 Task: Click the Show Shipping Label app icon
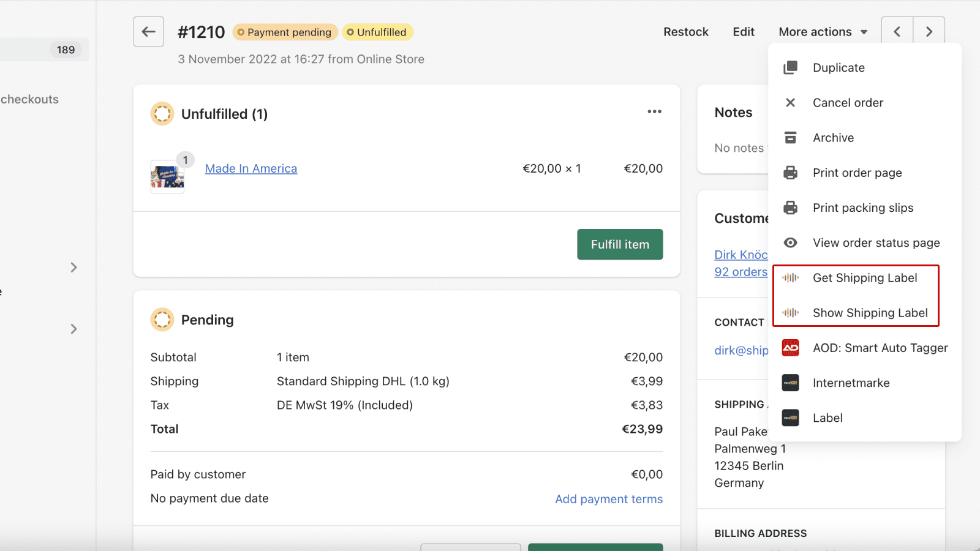(791, 312)
